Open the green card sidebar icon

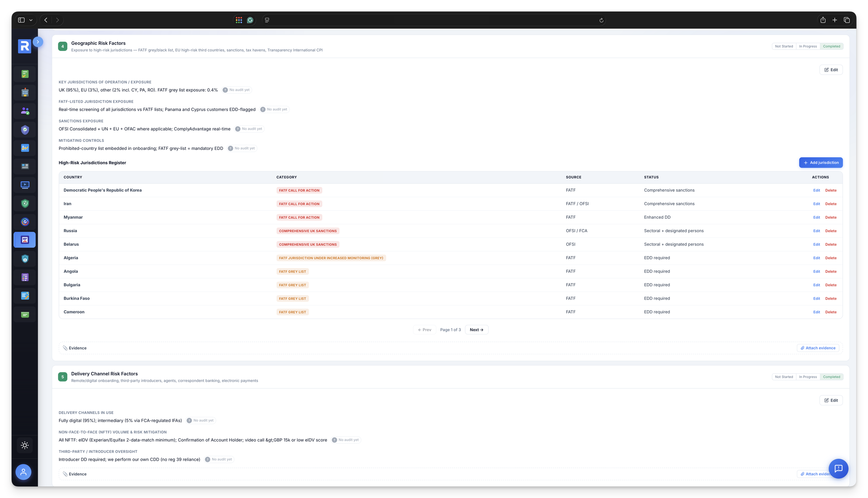(25, 314)
